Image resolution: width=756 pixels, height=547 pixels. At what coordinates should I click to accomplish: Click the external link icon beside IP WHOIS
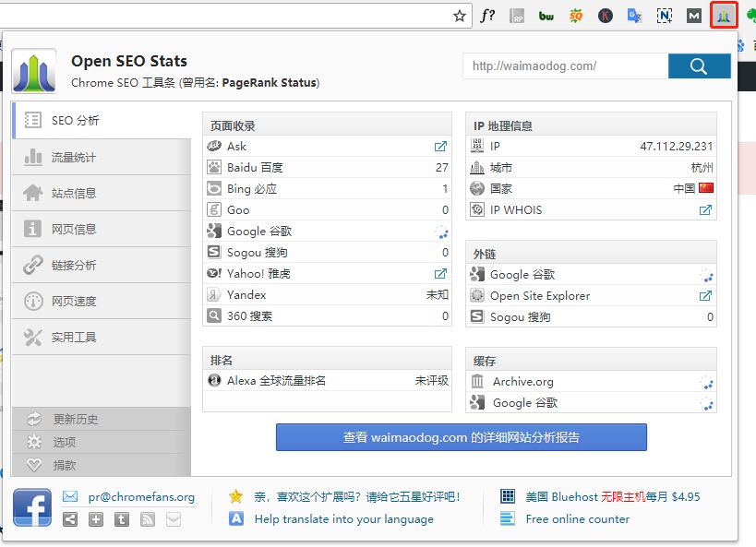coord(706,209)
